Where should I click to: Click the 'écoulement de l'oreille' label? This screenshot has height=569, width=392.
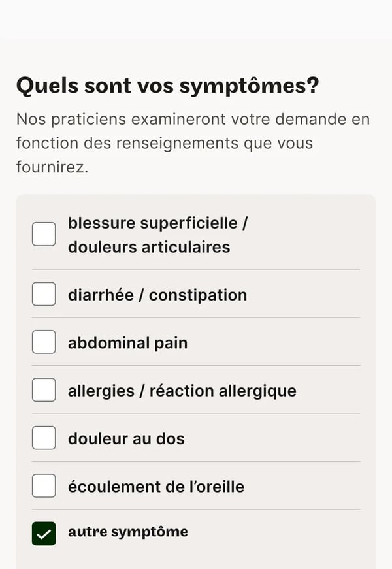tap(156, 487)
